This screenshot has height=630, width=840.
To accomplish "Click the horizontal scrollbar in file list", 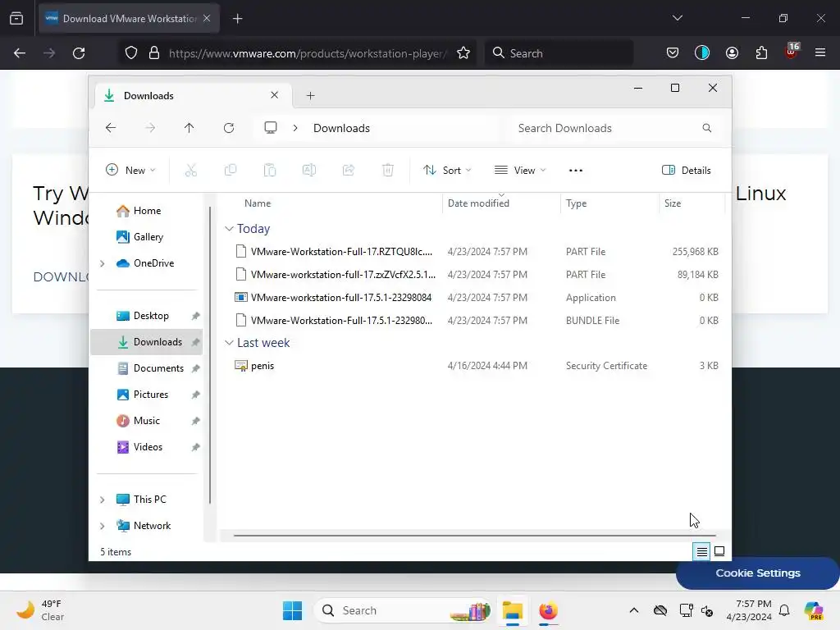I will coord(475,535).
